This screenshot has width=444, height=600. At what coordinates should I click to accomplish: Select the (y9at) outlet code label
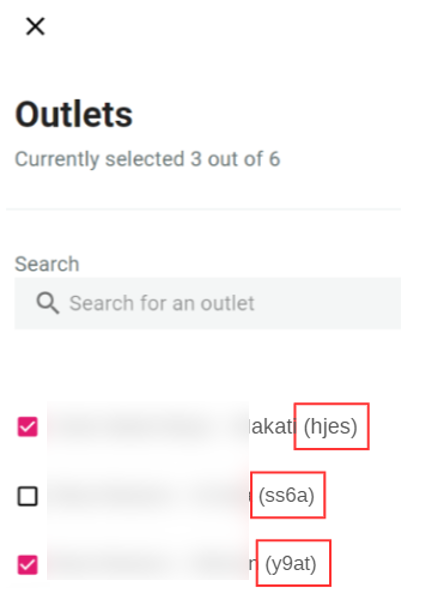[x=291, y=564]
